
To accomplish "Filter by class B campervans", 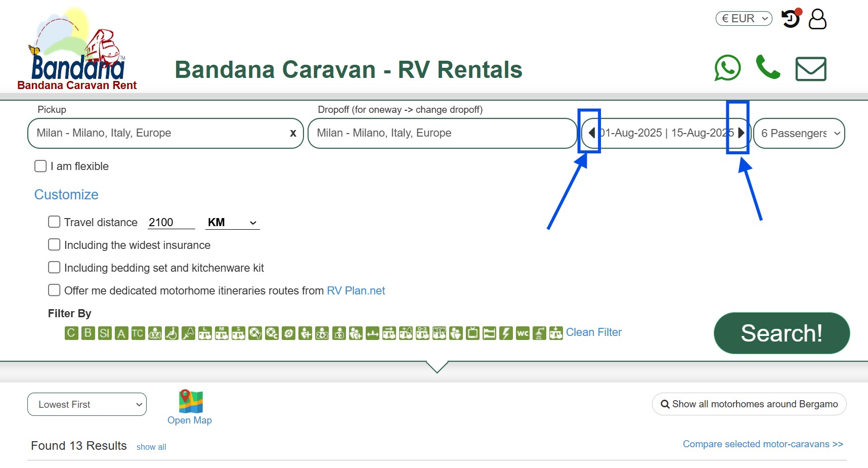I will 88,333.
